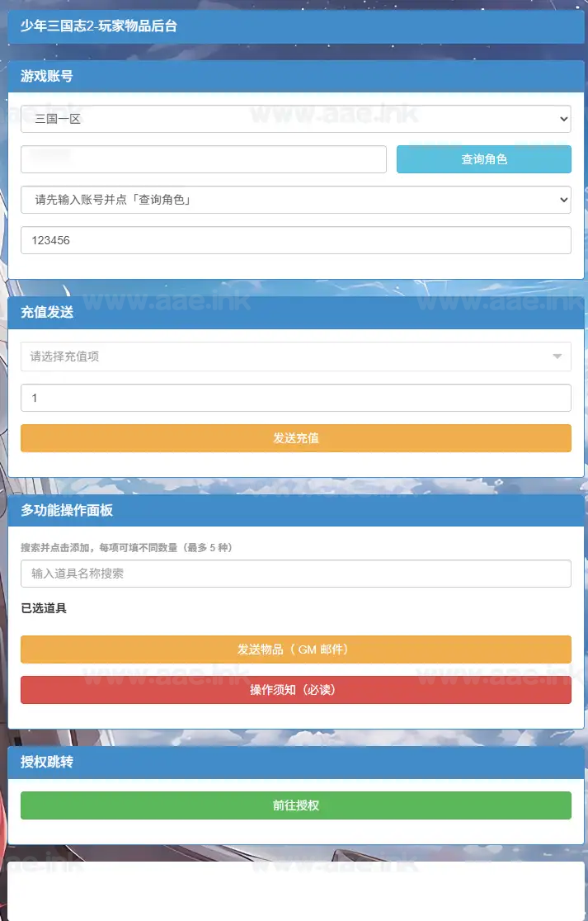
Task: Click the 发送物品（GM 邮件）button
Action: click(x=296, y=649)
